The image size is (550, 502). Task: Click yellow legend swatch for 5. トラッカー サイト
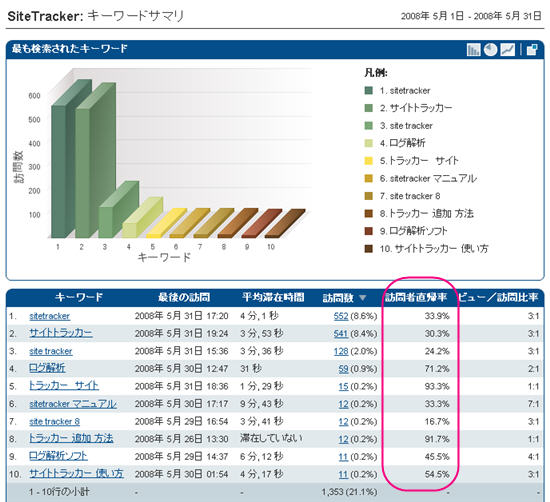coord(368,161)
